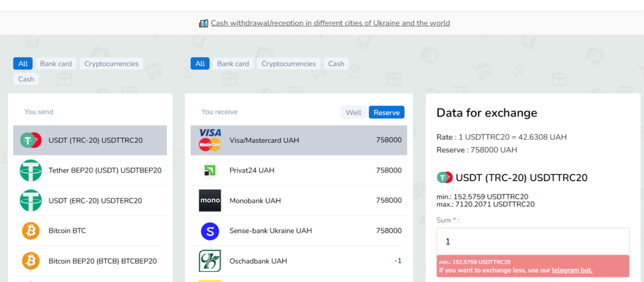The height and width of the screenshot is (282, 644).
Task: Click the Data for exchange heading
Action: click(x=487, y=113)
